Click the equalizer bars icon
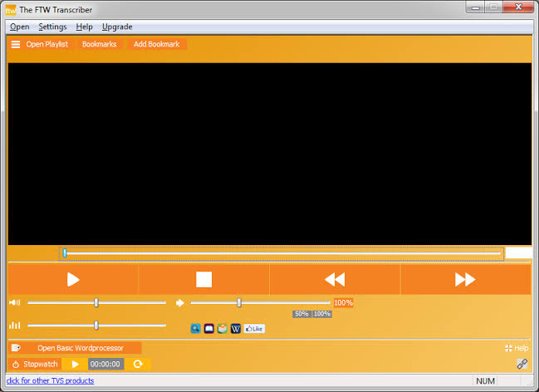539x392 pixels. pyautogui.click(x=14, y=326)
